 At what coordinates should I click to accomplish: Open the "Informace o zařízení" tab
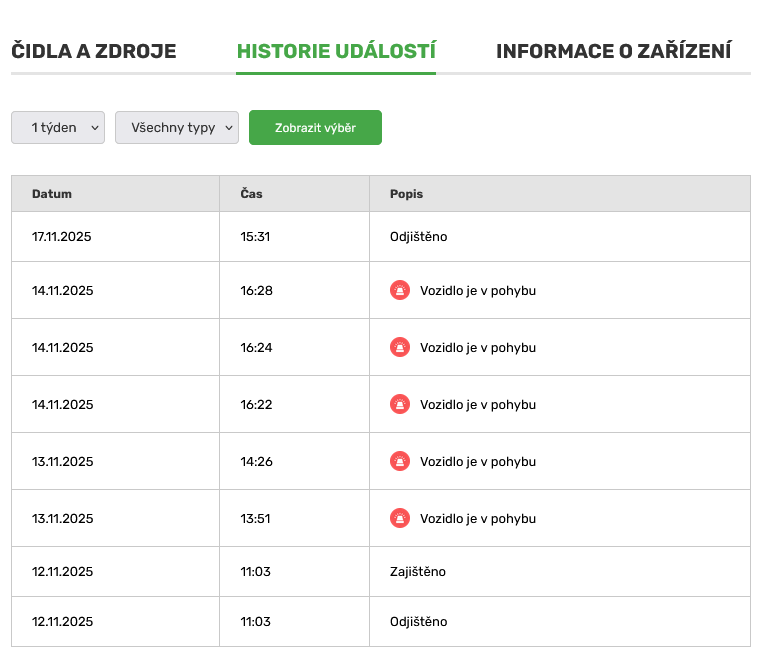click(x=613, y=51)
